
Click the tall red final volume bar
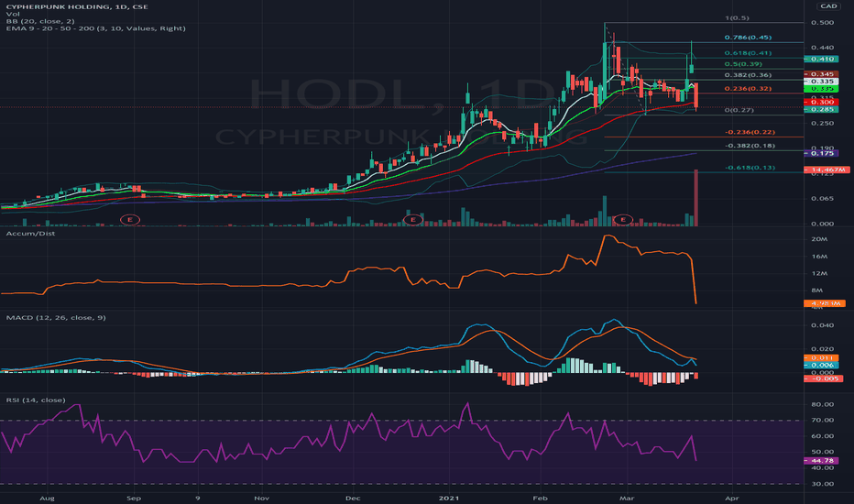696,198
